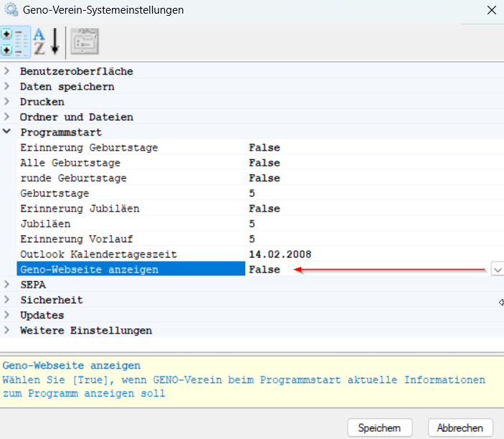Click the settings gear icon in title bar
The height and width of the screenshot is (439, 504).
(x=11, y=9)
